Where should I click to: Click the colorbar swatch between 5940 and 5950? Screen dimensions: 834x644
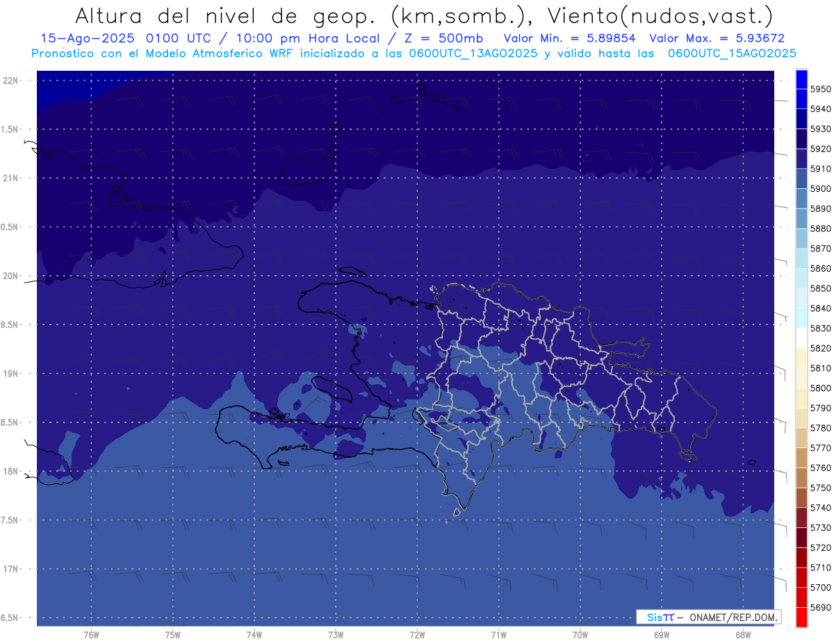tap(801, 99)
